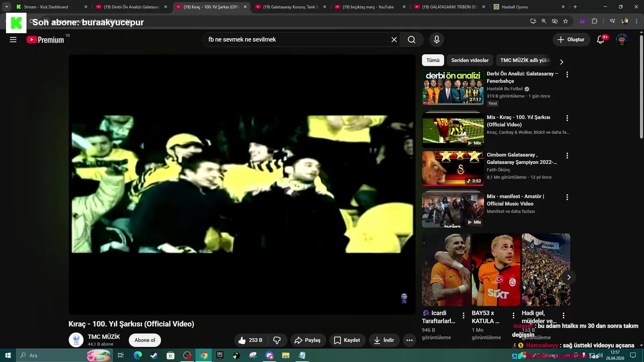Open Mix - Kıraç 100. Yıl thumbnail
The height and width of the screenshot is (362, 644).
click(453, 131)
